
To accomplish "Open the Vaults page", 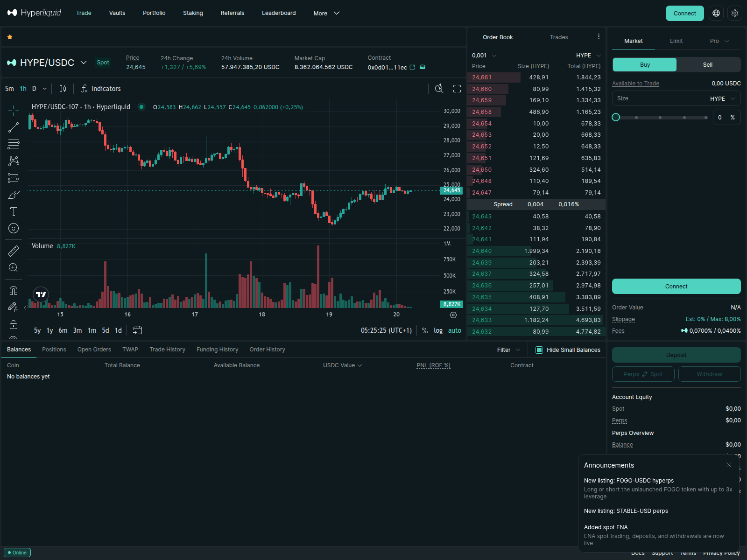I will (x=117, y=13).
